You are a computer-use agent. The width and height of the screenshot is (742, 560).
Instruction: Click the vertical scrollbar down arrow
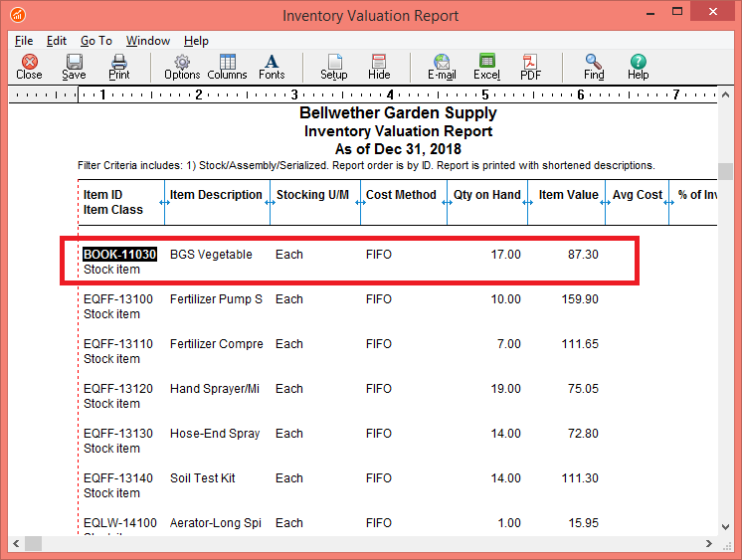pos(725,526)
